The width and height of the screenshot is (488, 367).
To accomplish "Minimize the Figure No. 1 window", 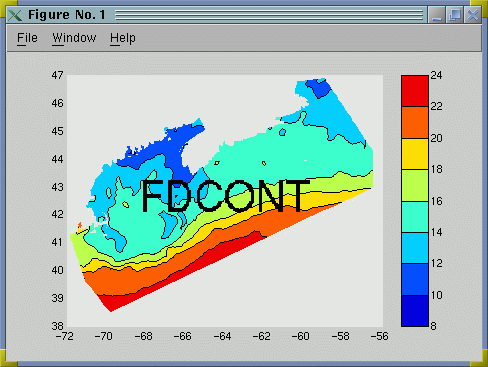I will (437, 15).
